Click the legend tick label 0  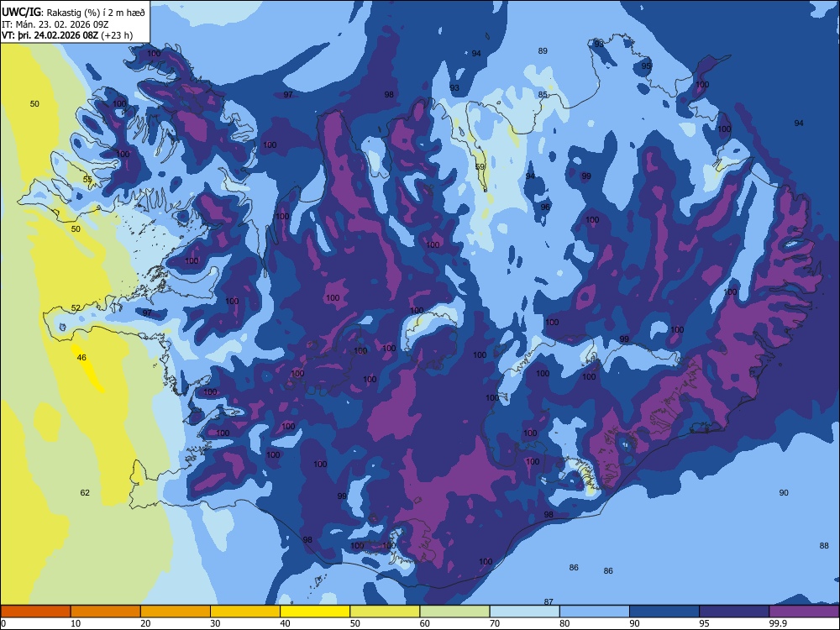[x=3, y=623]
